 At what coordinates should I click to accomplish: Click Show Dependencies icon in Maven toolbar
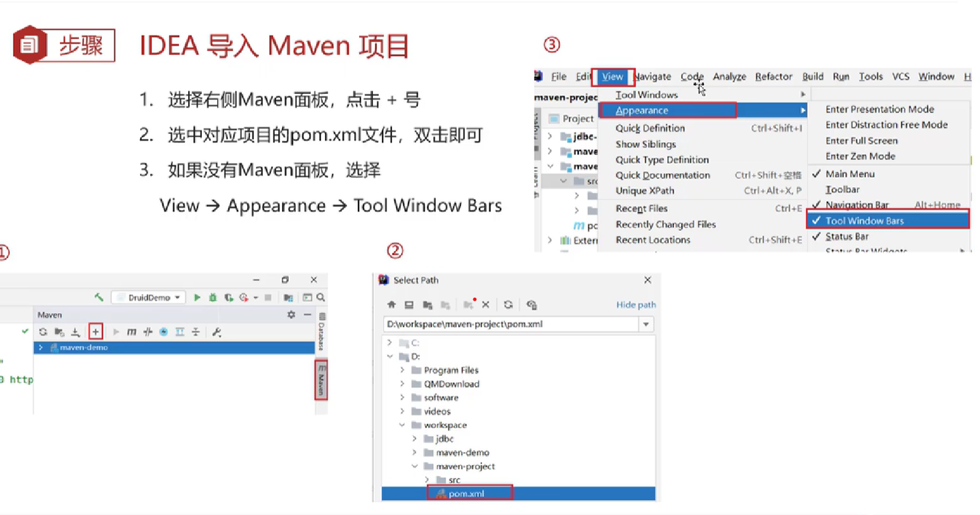[180, 332]
